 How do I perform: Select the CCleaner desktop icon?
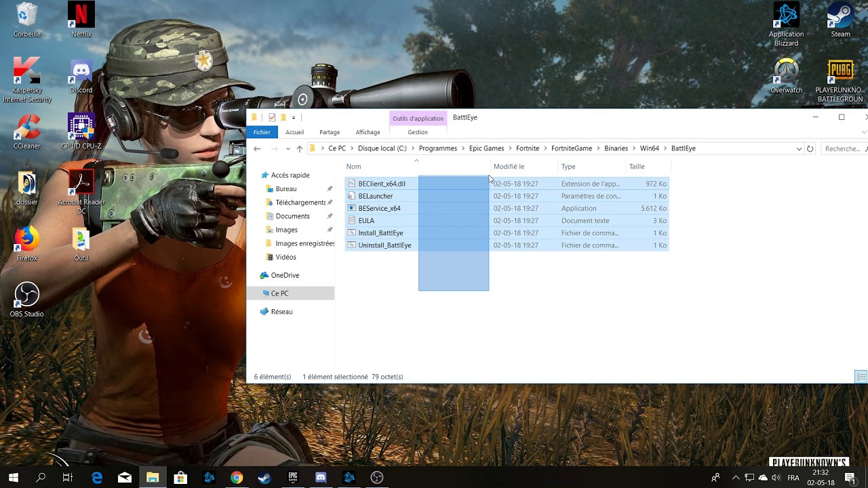[27, 132]
